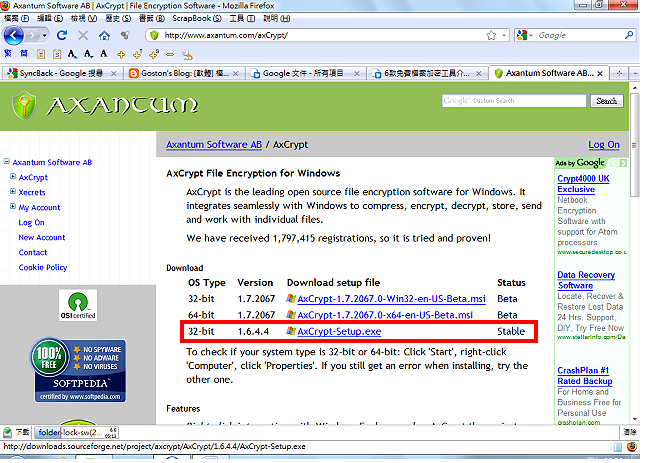The height and width of the screenshot is (463, 645).
Task: Click the Google Custom Search field
Action: (x=514, y=101)
